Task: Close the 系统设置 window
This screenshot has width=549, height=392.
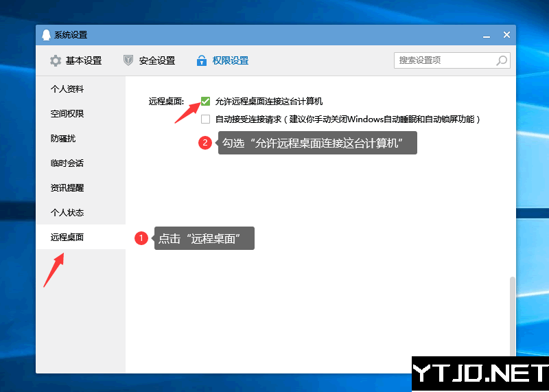Action: point(506,35)
